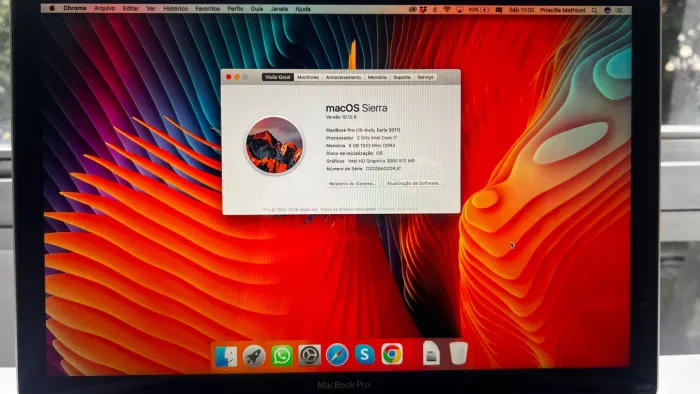Click the macOS Sierra mountain logo
This screenshot has height=394, width=700.
click(x=275, y=145)
